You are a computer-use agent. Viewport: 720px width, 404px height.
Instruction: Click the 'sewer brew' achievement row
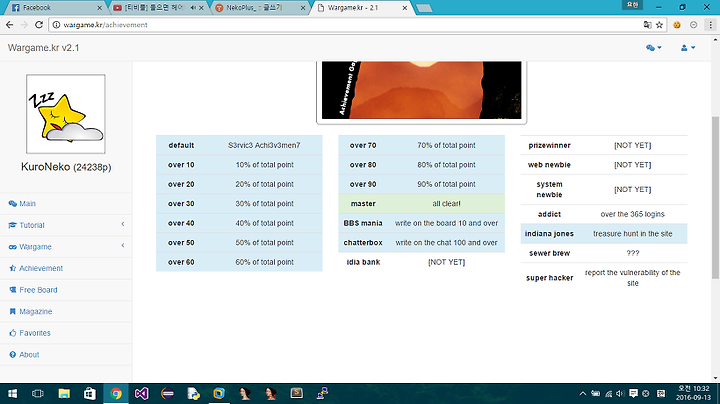(x=604, y=253)
